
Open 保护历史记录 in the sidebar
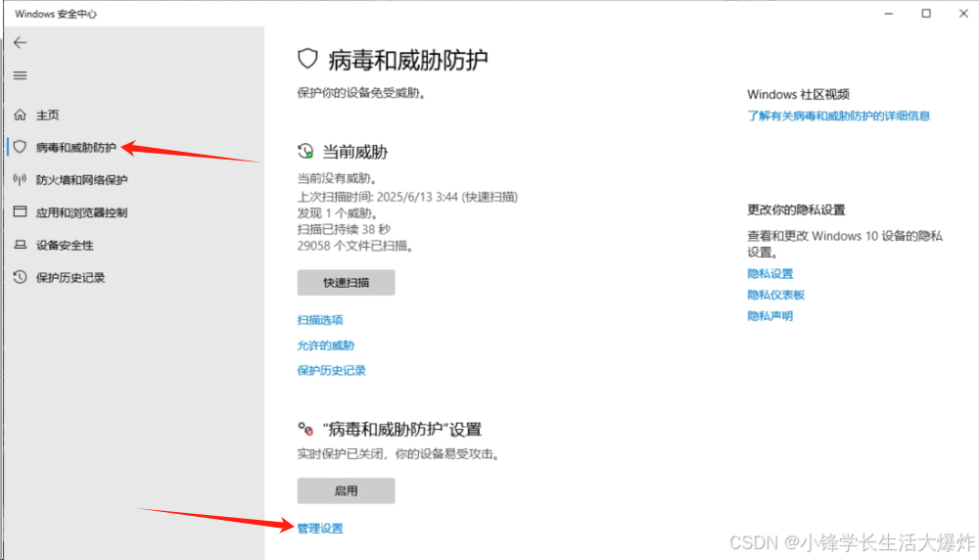70,278
